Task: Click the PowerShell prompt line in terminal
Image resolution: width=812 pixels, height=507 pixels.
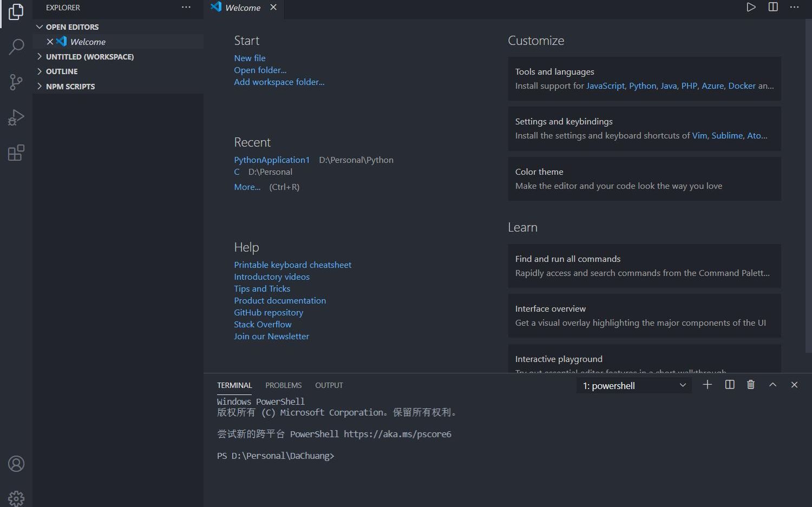Action: (x=276, y=456)
